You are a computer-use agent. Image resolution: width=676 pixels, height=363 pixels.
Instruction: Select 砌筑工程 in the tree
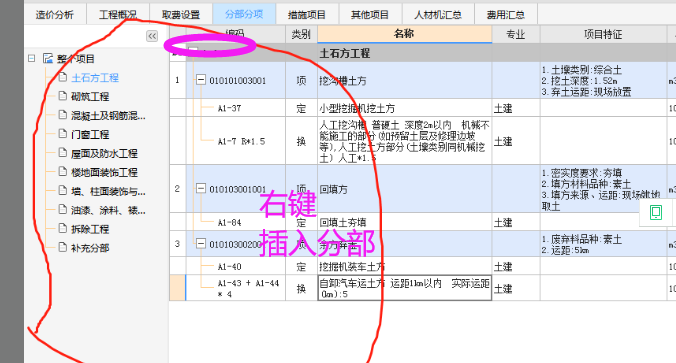pos(90,97)
